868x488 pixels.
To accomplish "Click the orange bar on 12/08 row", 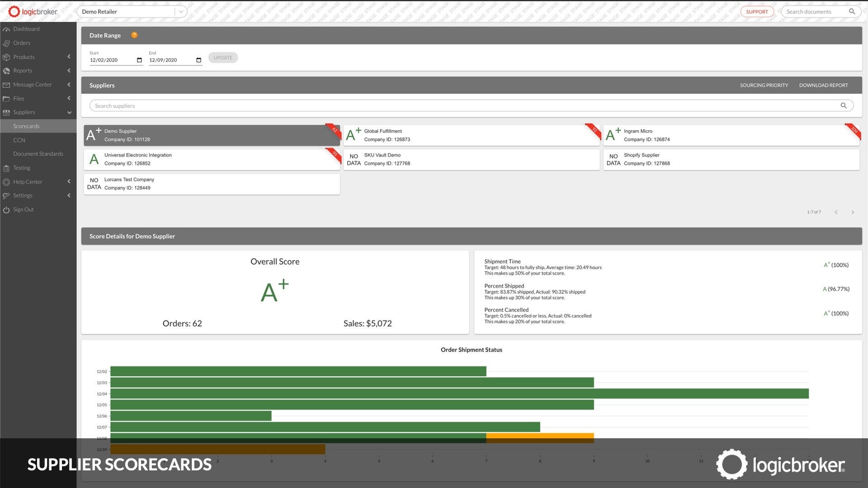I will coord(539,436).
